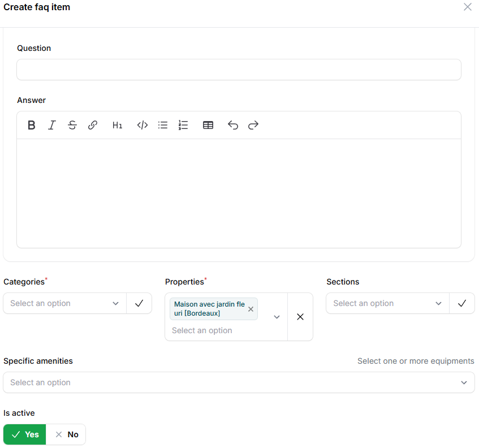Redo the last editor change
Screen dimensions: 479x448
click(x=253, y=126)
